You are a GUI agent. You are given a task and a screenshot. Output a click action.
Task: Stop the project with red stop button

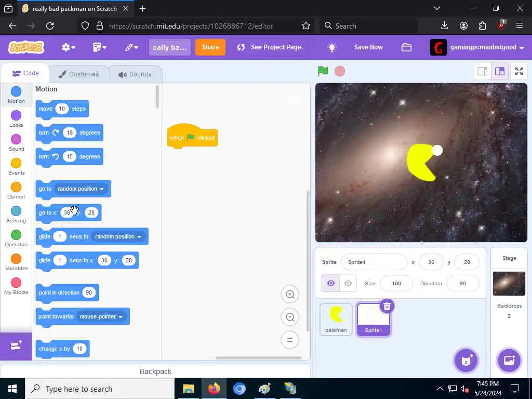[x=340, y=71]
